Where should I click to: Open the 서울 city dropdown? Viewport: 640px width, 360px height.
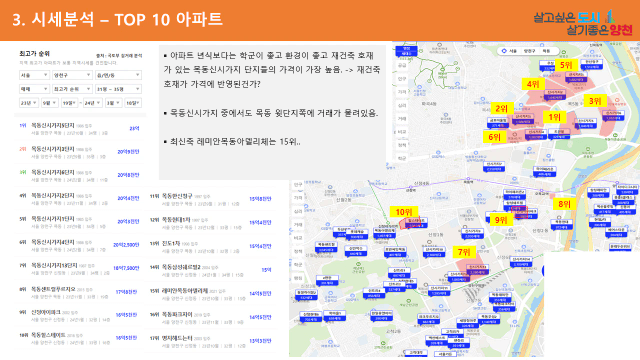(x=34, y=75)
